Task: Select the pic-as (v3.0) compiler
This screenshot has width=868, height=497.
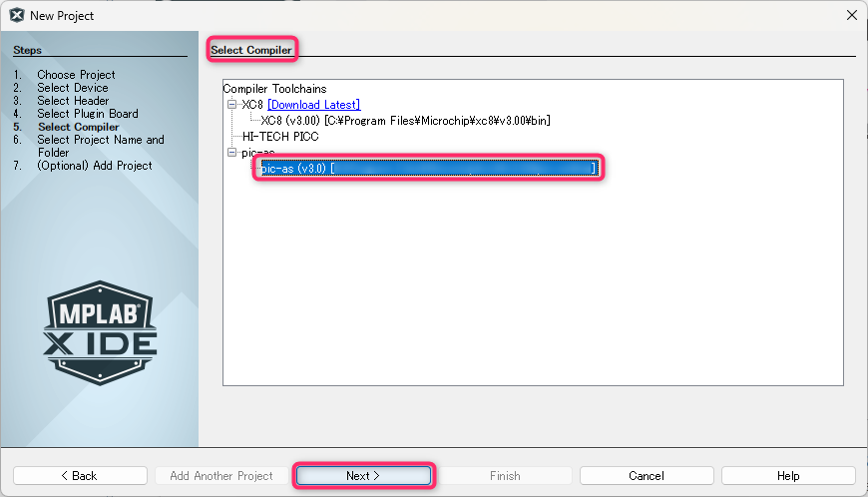Action: pyautogui.click(x=430, y=169)
